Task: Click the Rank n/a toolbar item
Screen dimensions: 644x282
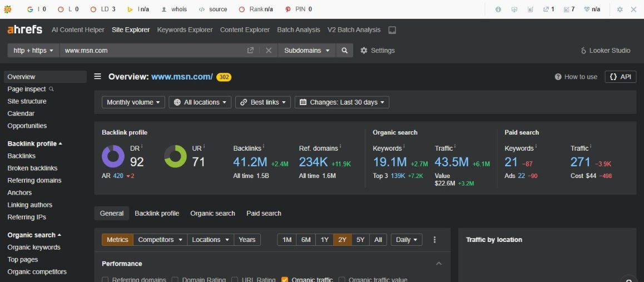Action: point(255,9)
